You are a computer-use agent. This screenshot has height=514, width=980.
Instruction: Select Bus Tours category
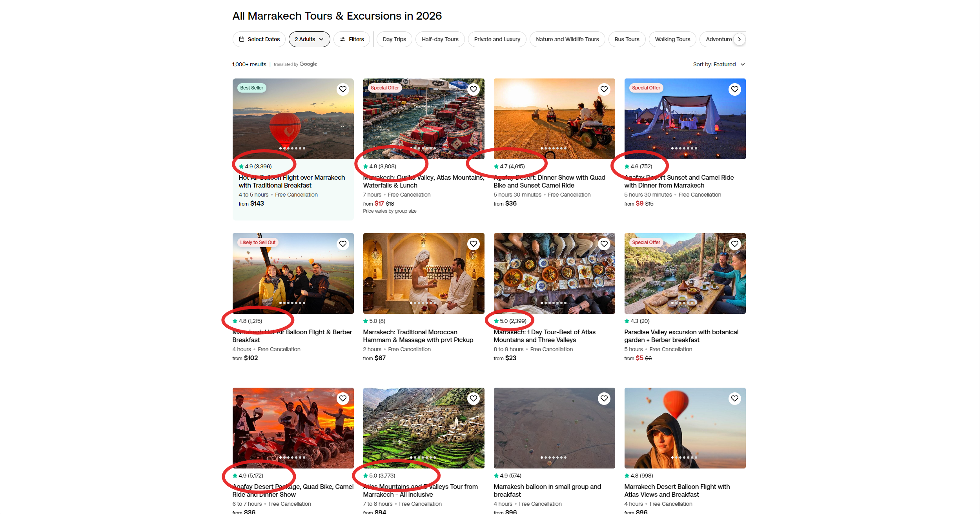627,39
